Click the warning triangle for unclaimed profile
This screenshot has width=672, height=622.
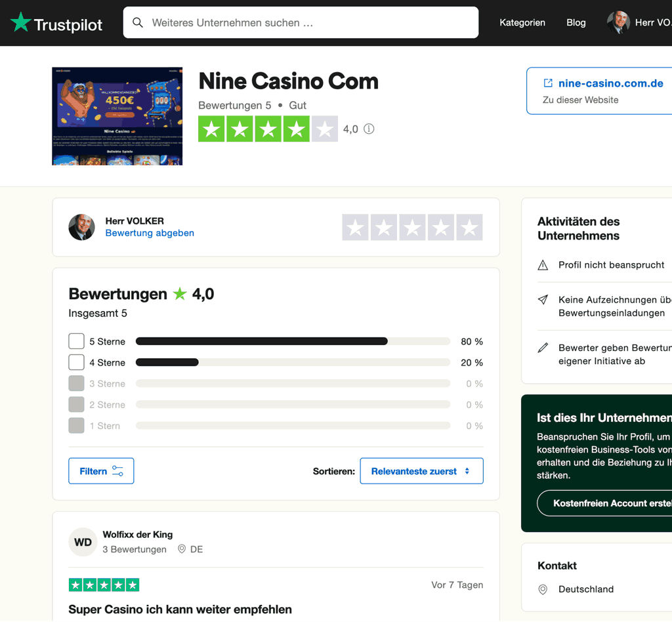[543, 265]
